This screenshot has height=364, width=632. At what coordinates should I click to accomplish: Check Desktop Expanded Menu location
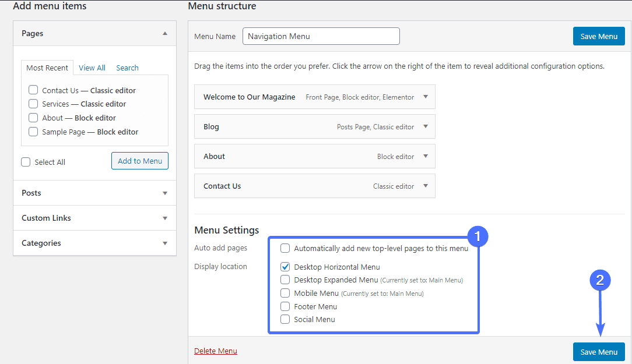[285, 280]
